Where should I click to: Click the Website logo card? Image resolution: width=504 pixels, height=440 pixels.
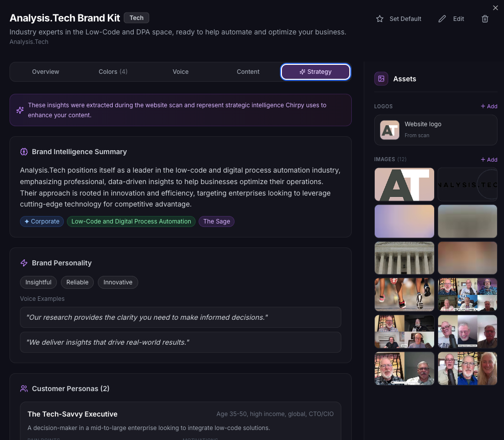click(x=436, y=130)
